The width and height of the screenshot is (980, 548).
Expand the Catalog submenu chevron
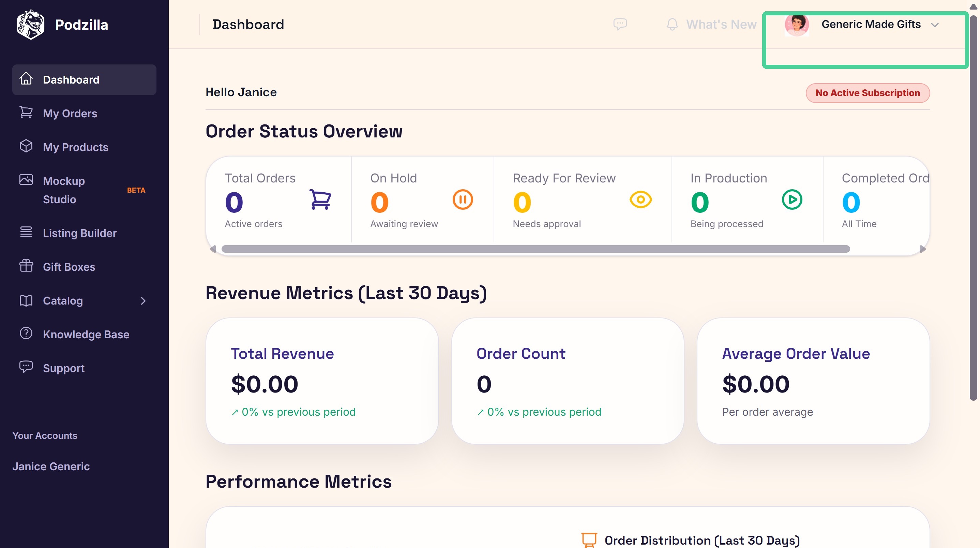tap(143, 301)
